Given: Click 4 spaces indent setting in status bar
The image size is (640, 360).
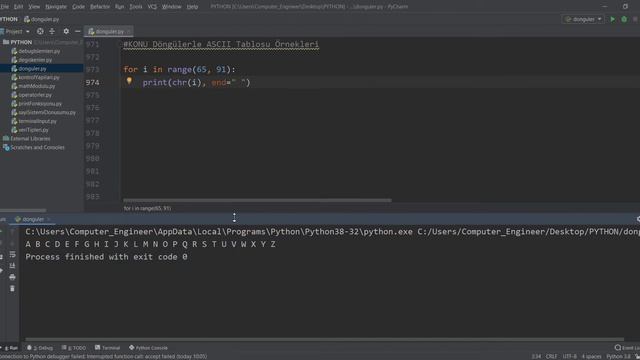Looking at the screenshot, I should pos(591,356).
